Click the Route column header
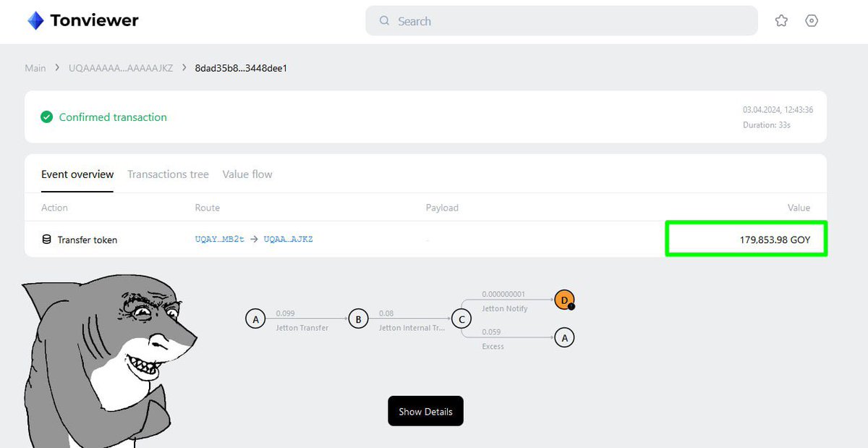Screen dimensions: 868x448 [x=207, y=208]
